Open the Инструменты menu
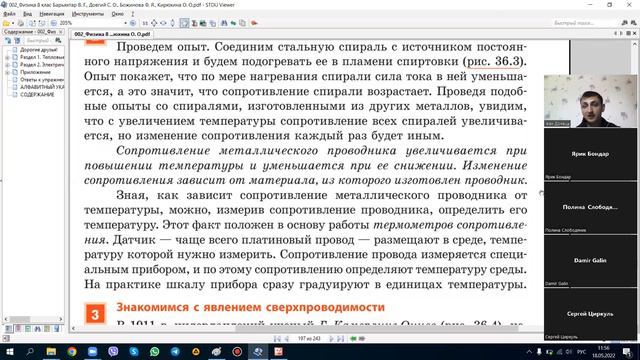 click(88, 14)
